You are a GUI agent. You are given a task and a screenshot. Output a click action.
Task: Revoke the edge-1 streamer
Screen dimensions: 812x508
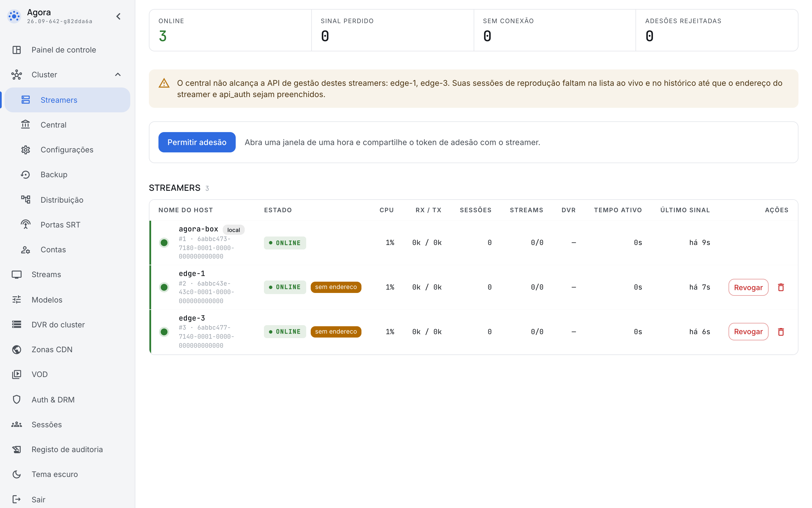pyautogui.click(x=748, y=287)
